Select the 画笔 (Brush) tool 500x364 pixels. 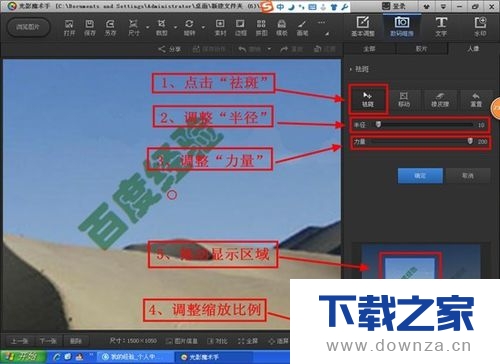click(302, 28)
